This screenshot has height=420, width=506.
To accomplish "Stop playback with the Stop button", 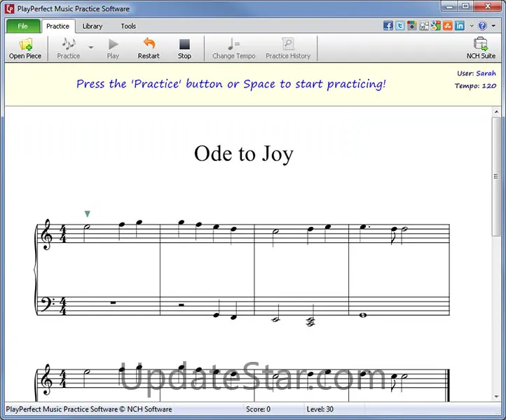I will 184,48.
